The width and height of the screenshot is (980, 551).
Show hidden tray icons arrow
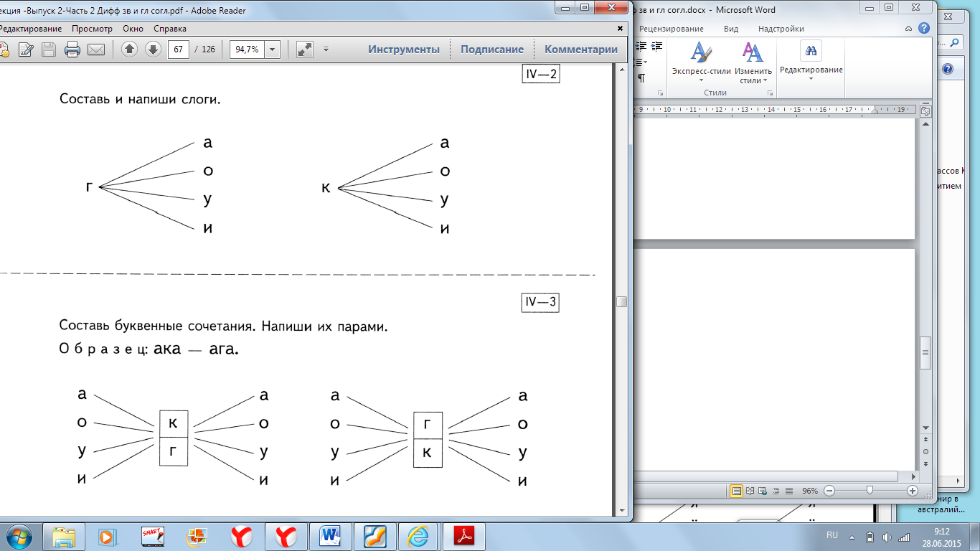click(x=852, y=537)
